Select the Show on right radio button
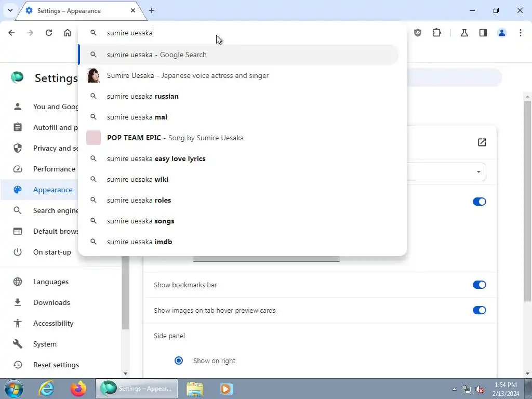This screenshot has height=399, width=532. [x=179, y=361]
